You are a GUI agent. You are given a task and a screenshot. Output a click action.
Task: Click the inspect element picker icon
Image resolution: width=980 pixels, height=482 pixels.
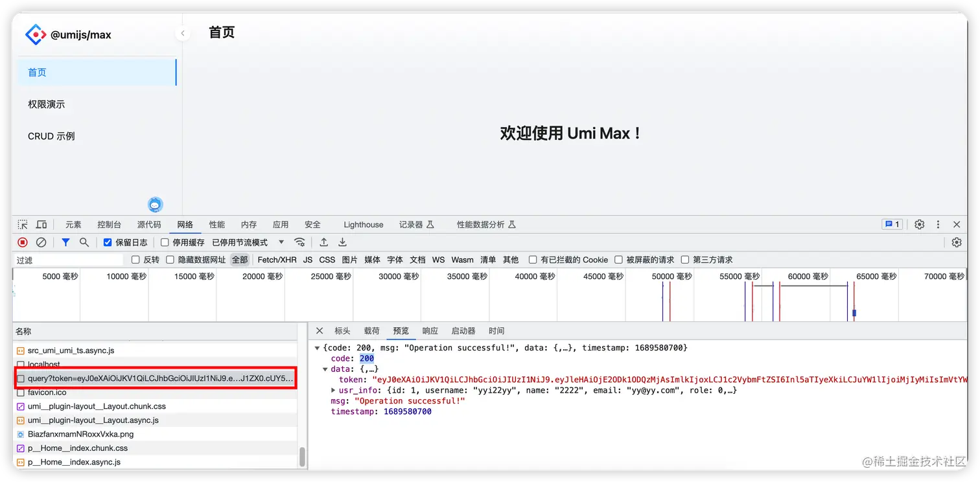click(23, 225)
